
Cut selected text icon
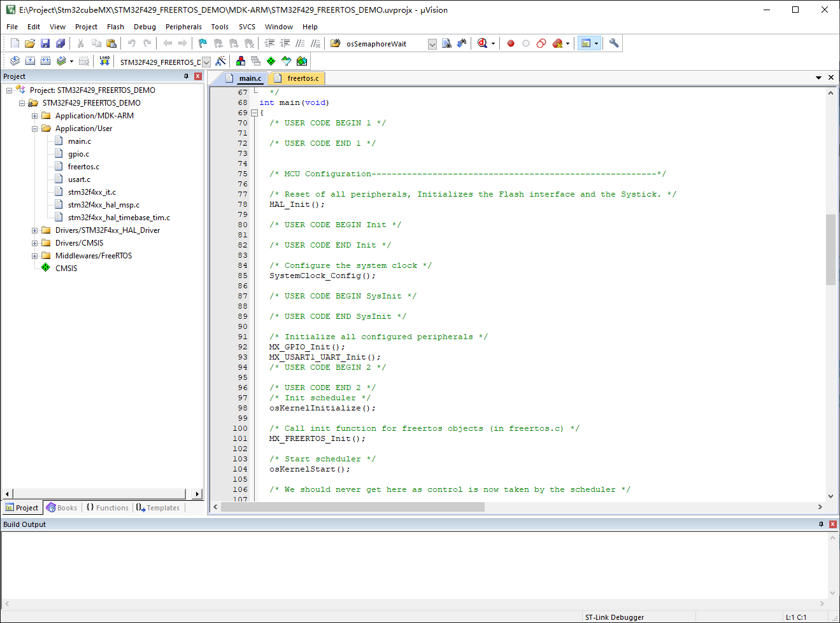coord(81,43)
